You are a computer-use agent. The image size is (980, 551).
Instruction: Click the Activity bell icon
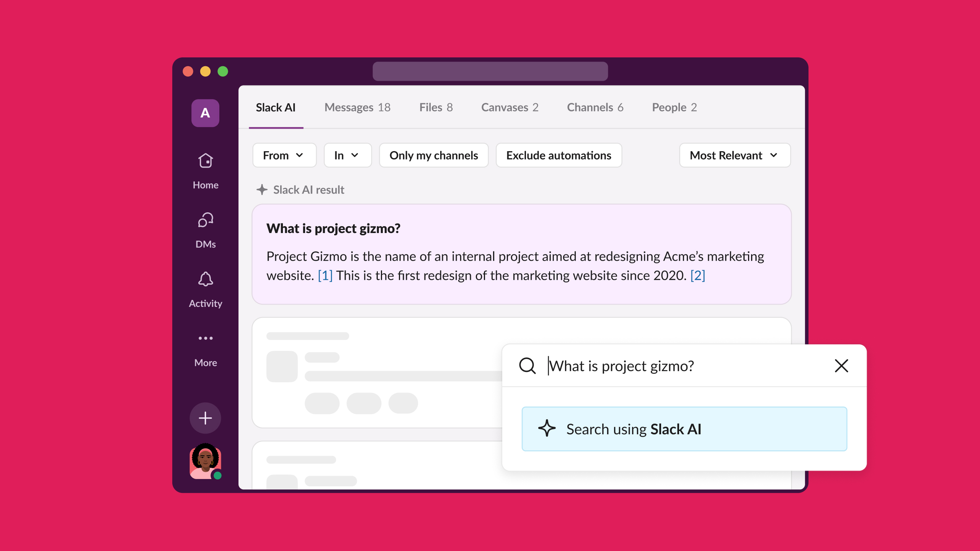[x=206, y=279]
